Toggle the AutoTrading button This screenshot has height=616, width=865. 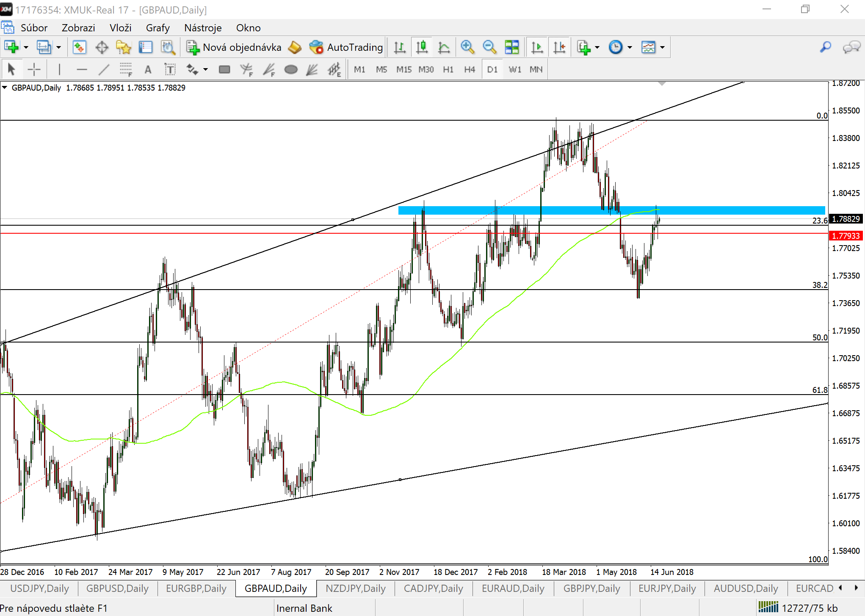coord(346,47)
